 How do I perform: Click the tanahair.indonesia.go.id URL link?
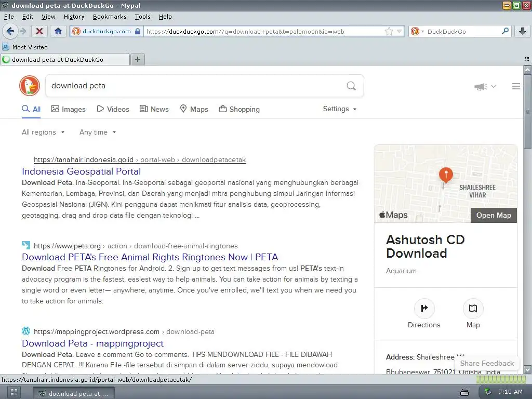pos(140,160)
